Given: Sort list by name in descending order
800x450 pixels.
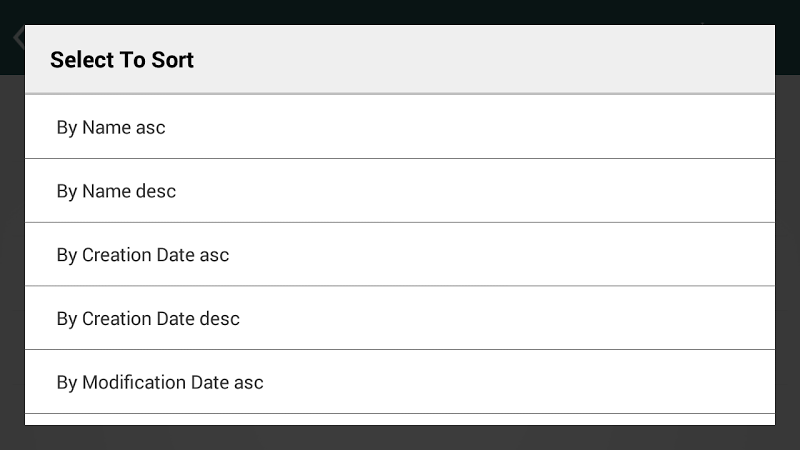Looking at the screenshot, I should [x=400, y=191].
